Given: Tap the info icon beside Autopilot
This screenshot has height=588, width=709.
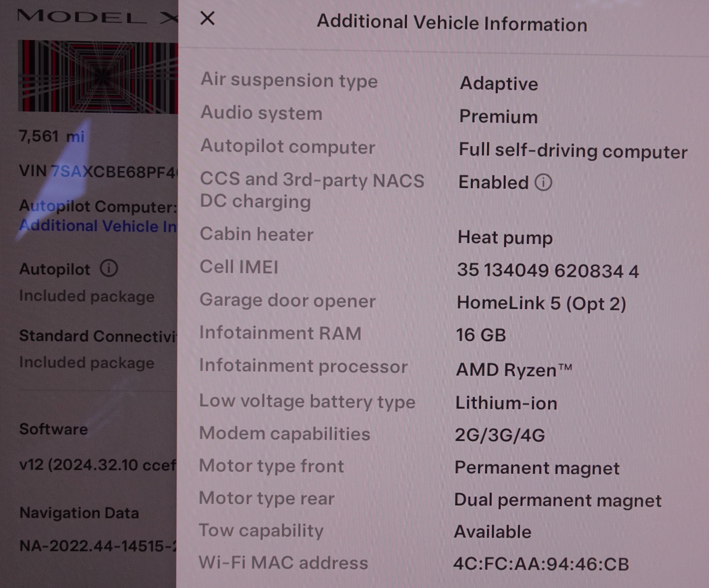Looking at the screenshot, I should (x=109, y=268).
